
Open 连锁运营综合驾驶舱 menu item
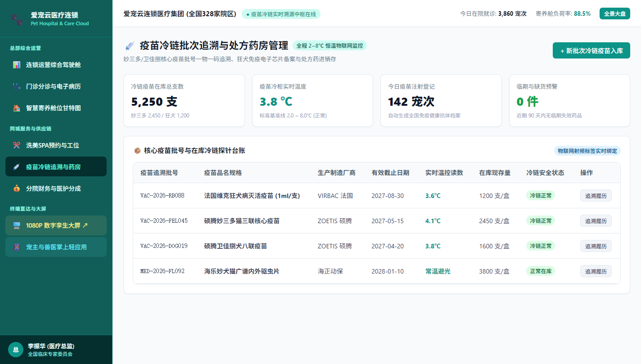point(56,65)
